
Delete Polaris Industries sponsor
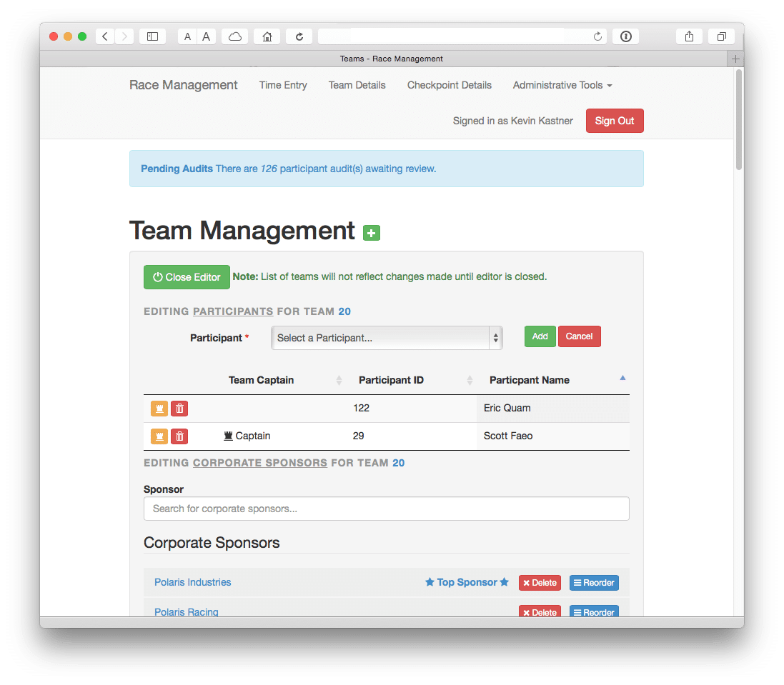(x=540, y=583)
